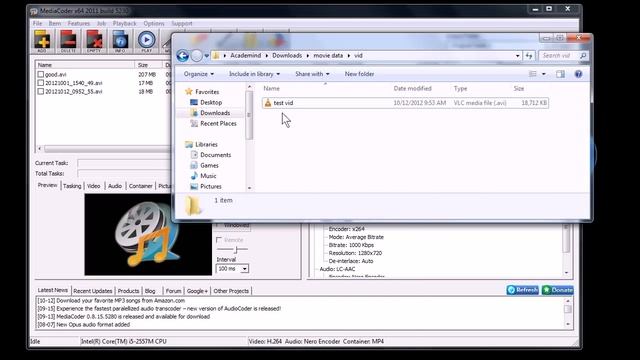Sort Explorer files by Date modified column
The height and width of the screenshot is (360, 640).
pos(412,89)
